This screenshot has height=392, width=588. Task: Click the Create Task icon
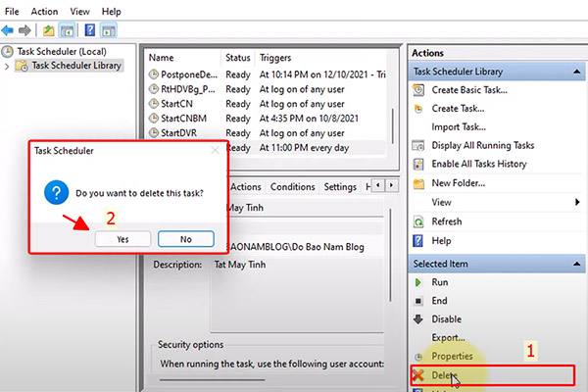click(x=418, y=109)
